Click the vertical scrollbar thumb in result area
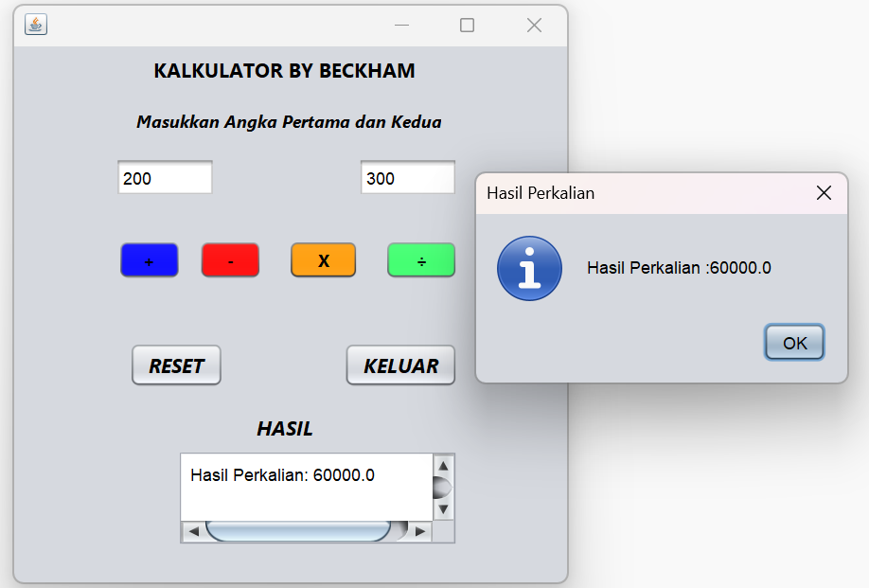 click(443, 488)
